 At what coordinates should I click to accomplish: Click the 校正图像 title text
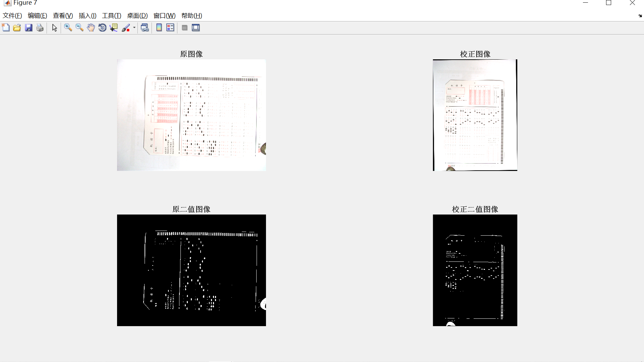[x=475, y=54]
